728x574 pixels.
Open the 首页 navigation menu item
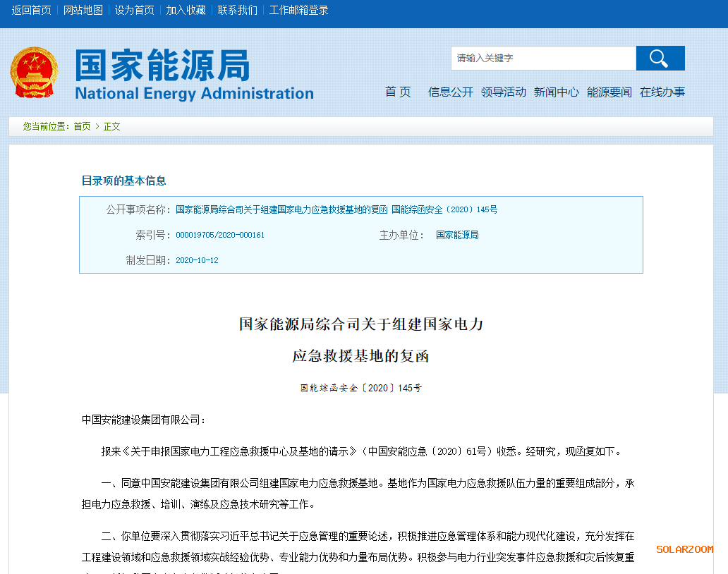398,92
